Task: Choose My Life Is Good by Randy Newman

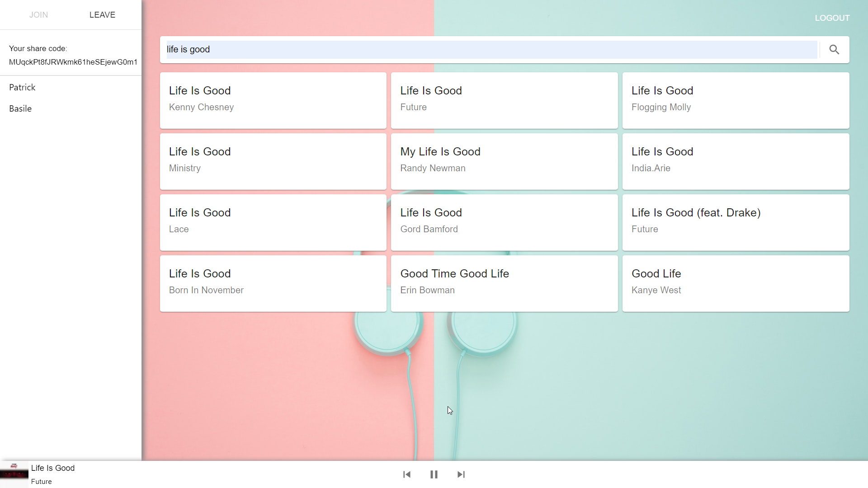Action: coord(504,161)
